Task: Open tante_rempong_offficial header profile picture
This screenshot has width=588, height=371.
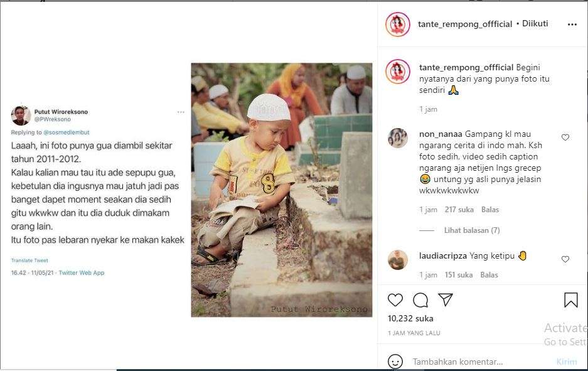Action: click(398, 24)
